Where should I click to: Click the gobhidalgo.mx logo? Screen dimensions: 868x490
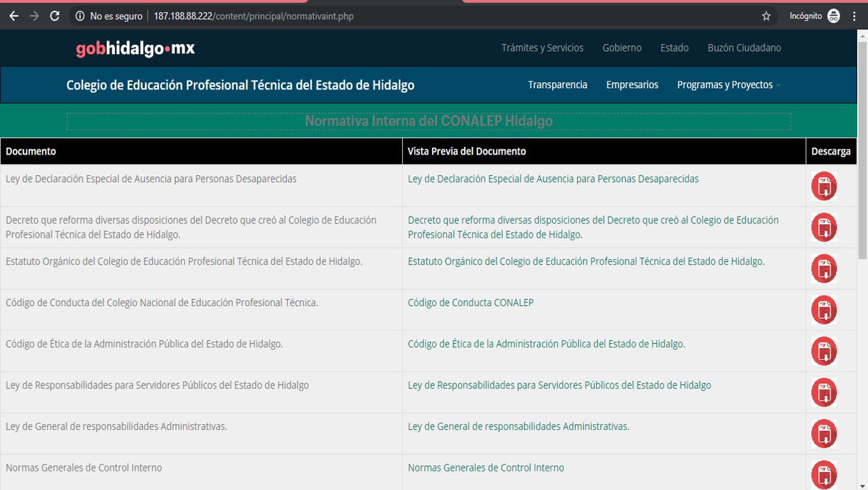point(135,49)
